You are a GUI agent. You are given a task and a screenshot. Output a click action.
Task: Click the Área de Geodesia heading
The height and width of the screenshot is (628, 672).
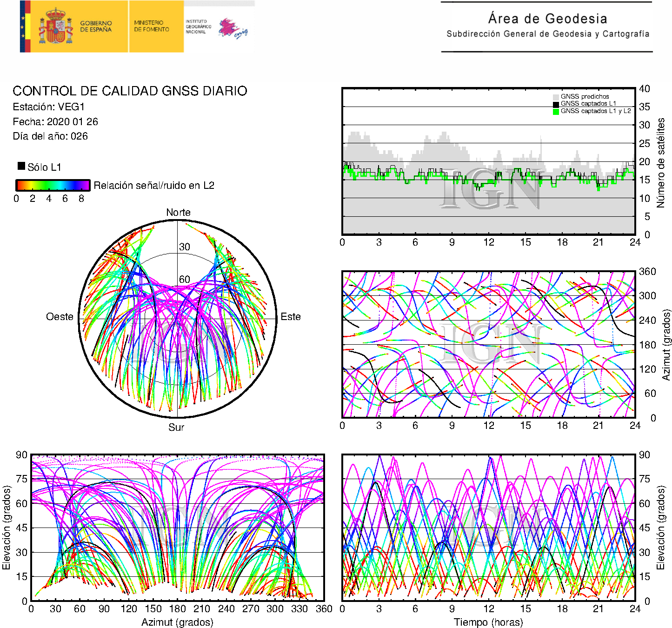[547, 19]
